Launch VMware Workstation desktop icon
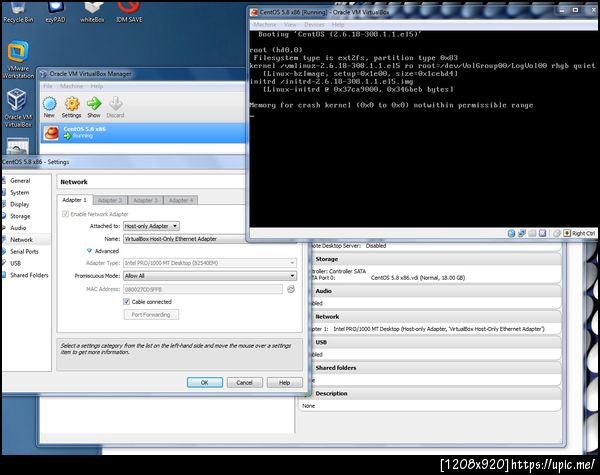 point(18,60)
